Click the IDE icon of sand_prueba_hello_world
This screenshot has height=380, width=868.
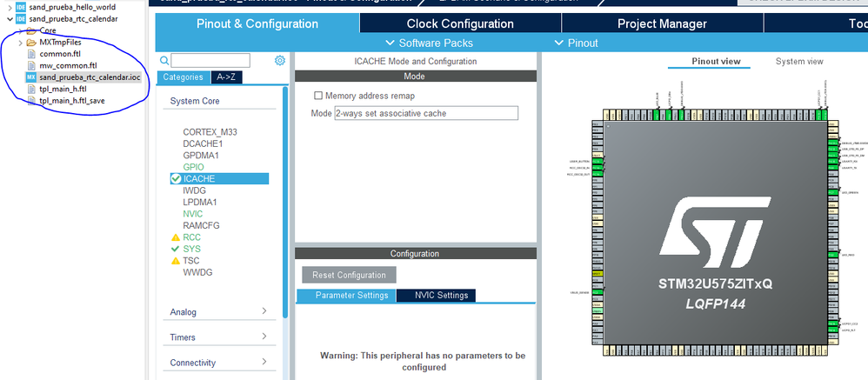[21, 7]
